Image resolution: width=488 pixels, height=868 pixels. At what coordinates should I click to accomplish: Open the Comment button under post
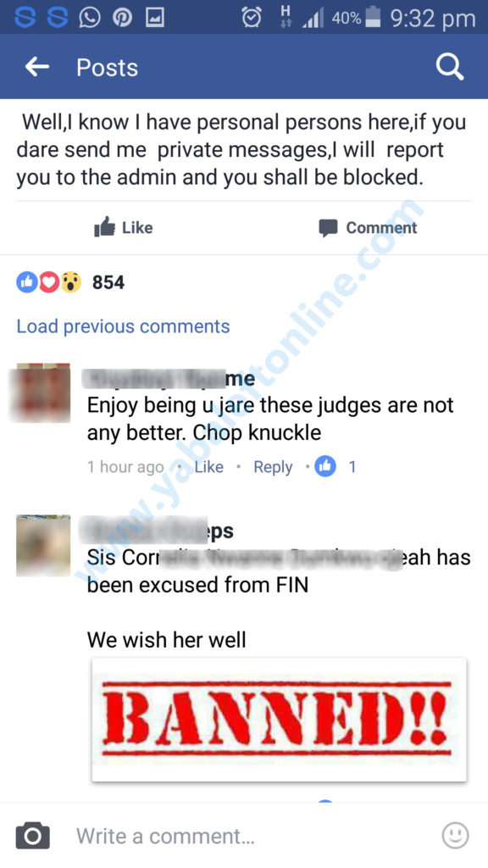click(x=368, y=227)
